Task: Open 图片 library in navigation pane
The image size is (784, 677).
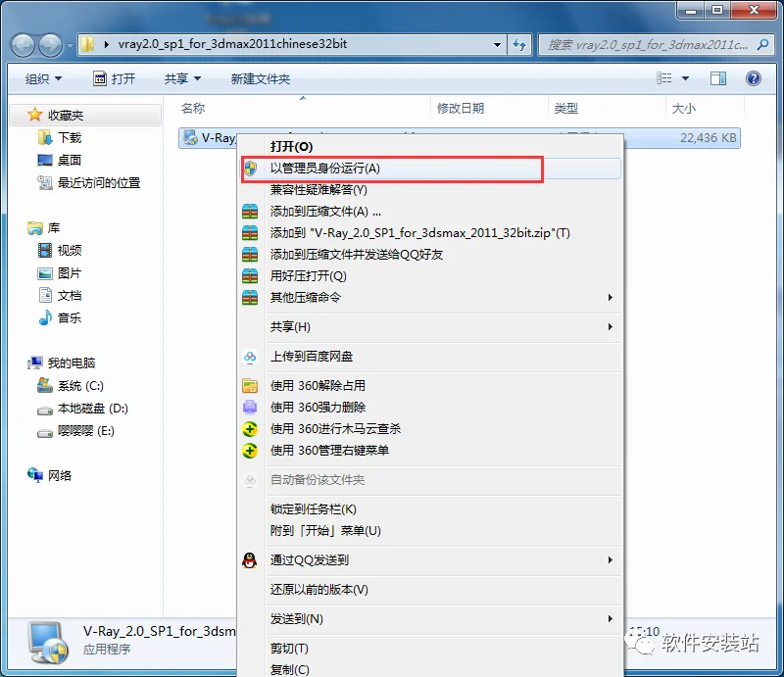Action: (x=60, y=273)
